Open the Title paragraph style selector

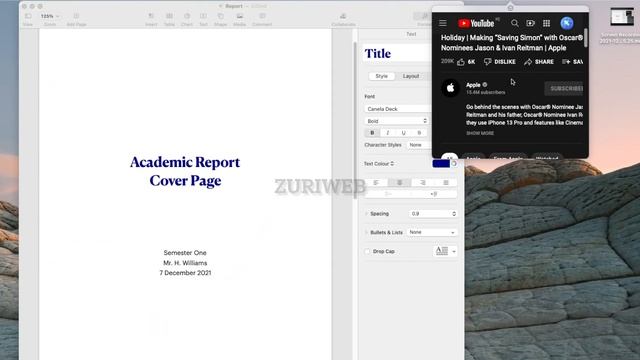tap(397, 53)
